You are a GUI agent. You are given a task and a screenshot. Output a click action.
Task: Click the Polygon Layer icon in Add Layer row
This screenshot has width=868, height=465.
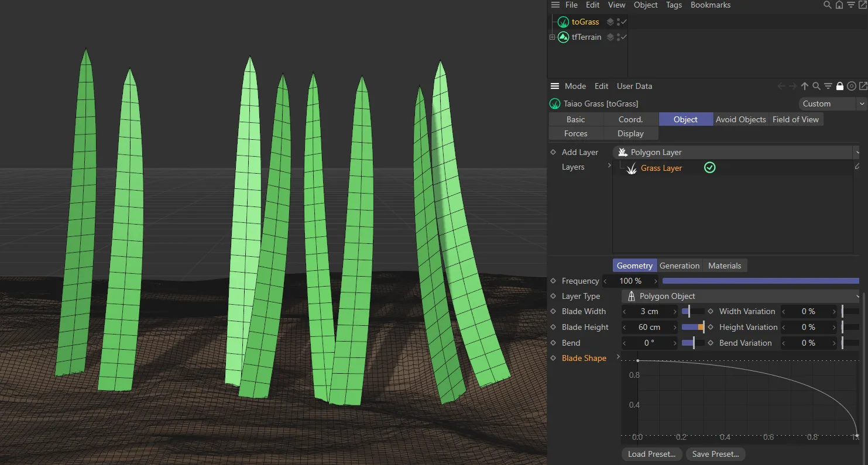coord(622,152)
